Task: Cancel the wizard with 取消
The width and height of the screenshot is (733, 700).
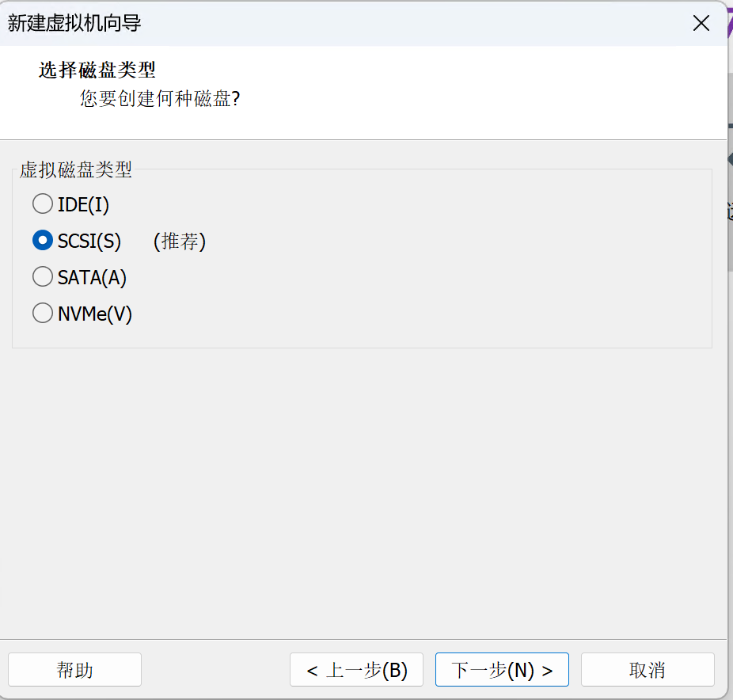Action: click(648, 670)
